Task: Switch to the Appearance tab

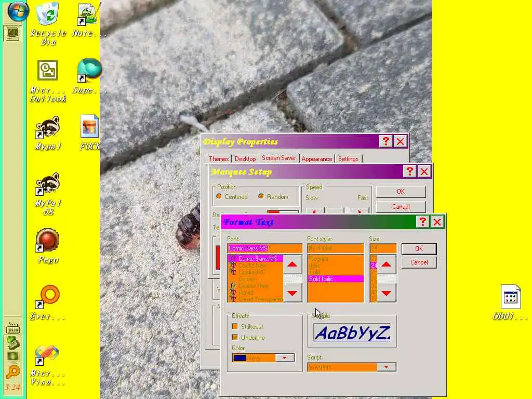Action: click(316, 159)
